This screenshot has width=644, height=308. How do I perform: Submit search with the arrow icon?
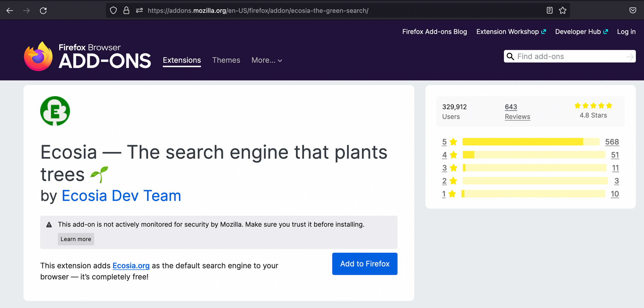click(x=630, y=57)
